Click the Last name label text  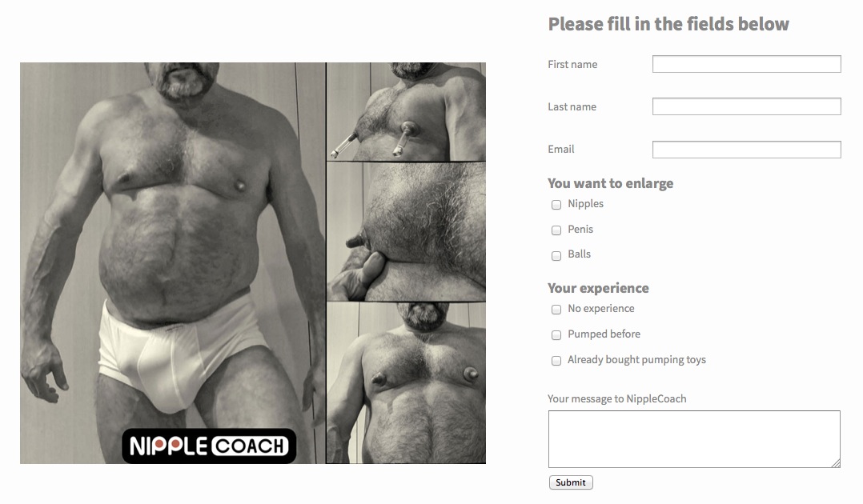[x=572, y=106]
